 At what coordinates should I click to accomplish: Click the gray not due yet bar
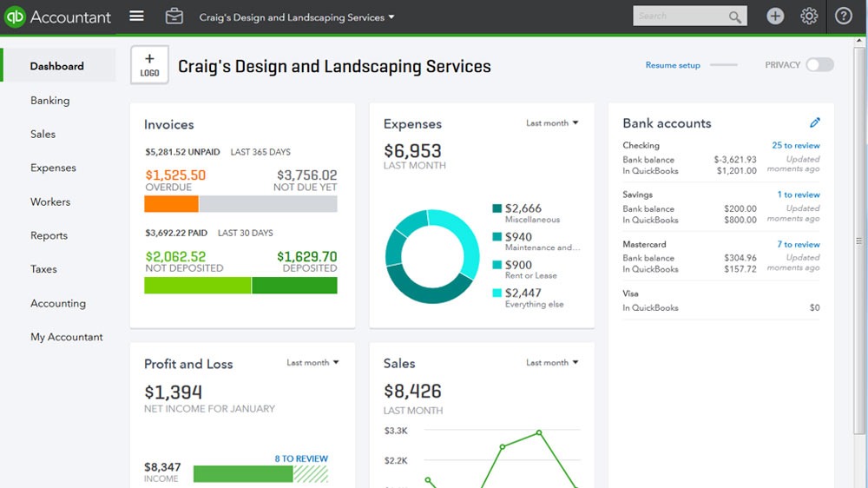click(x=268, y=204)
